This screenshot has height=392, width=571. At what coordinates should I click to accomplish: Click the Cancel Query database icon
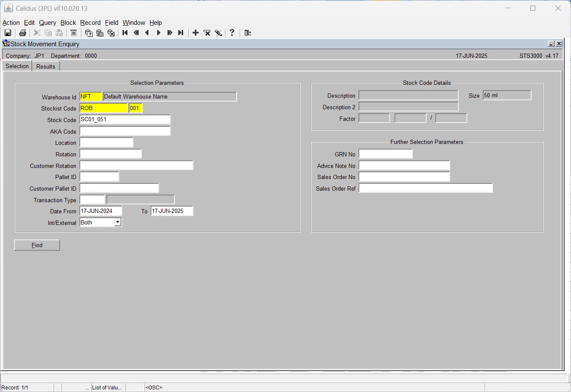[111, 33]
